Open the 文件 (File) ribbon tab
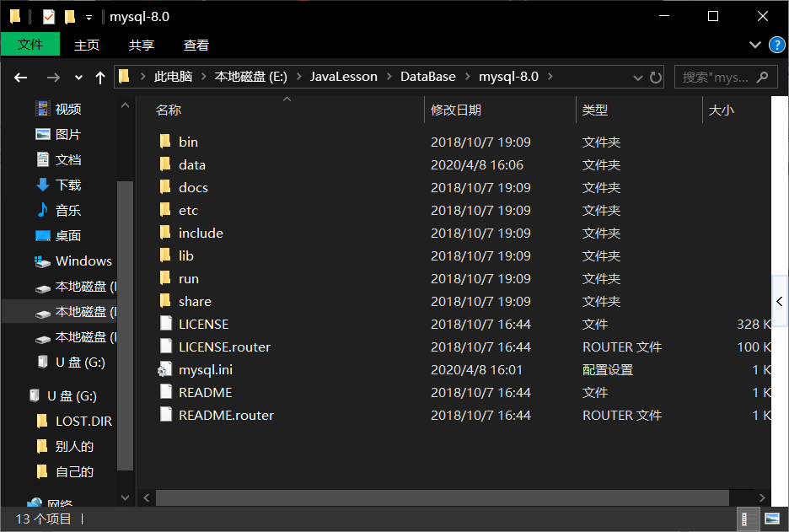This screenshot has width=789, height=532. [30, 45]
